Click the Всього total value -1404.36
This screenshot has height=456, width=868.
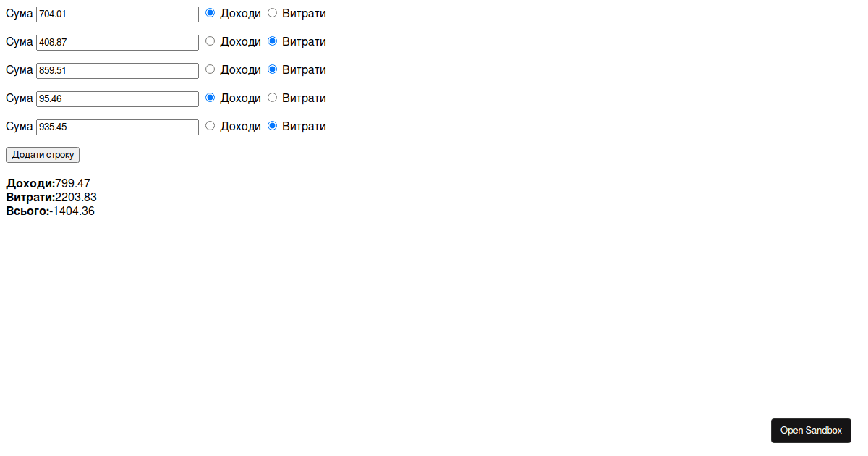click(72, 211)
